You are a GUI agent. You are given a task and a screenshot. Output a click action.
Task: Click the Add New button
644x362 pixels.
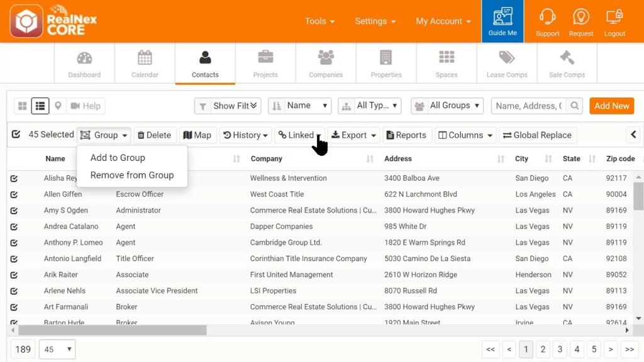tap(611, 106)
